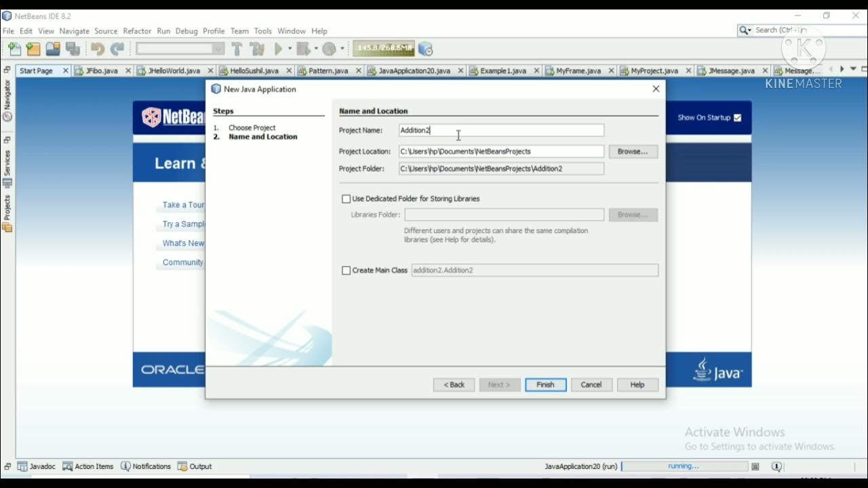Click the Redo toolbar icon
868x488 pixels.
point(117,49)
